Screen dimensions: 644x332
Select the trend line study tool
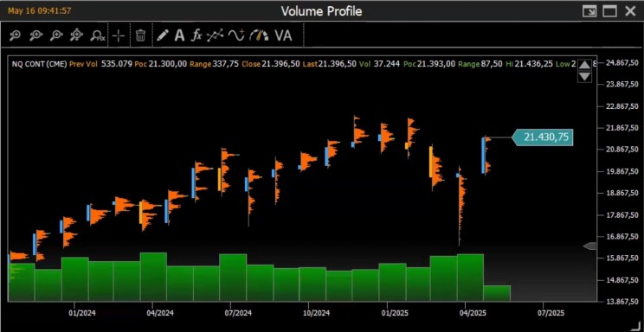click(x=215, y=35)
